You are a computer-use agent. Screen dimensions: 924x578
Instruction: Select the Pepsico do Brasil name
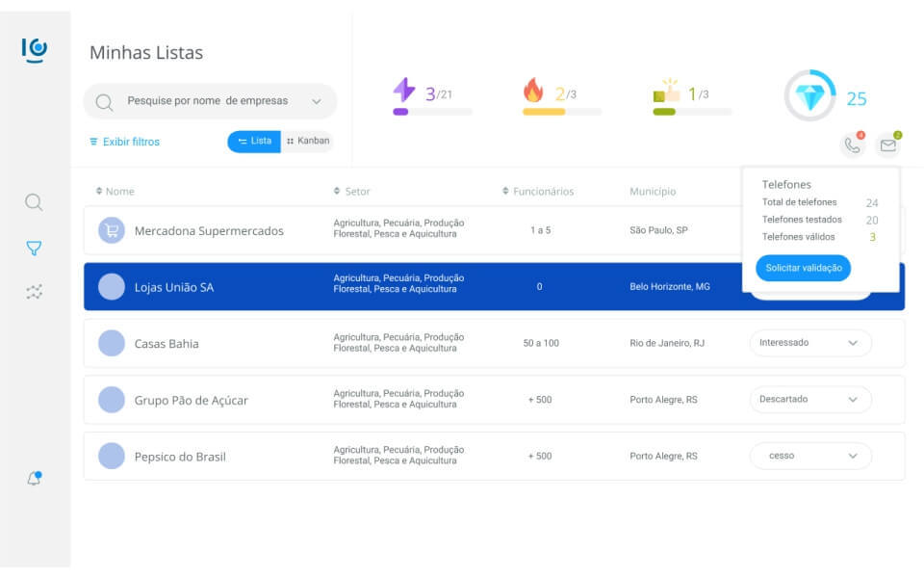point(180,457)
